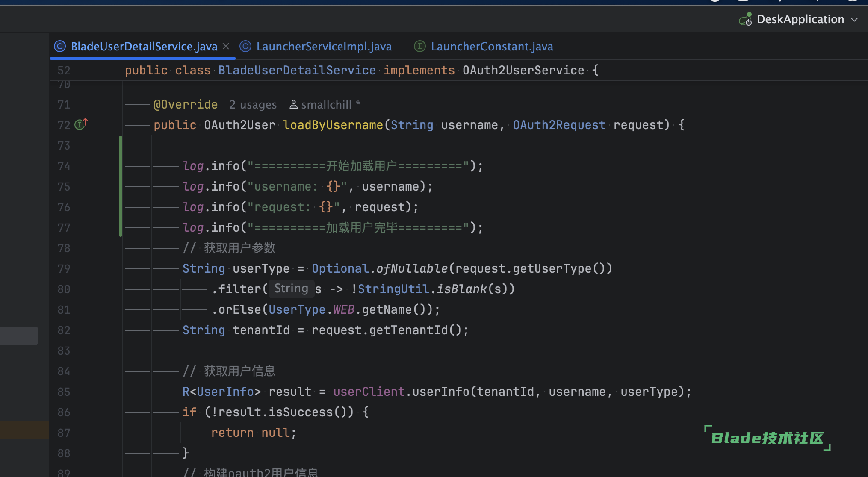The width and height of the screenshot is (868, 477).
Task: Click the DeskApplication run configuration icon
Action: (746, 19)
